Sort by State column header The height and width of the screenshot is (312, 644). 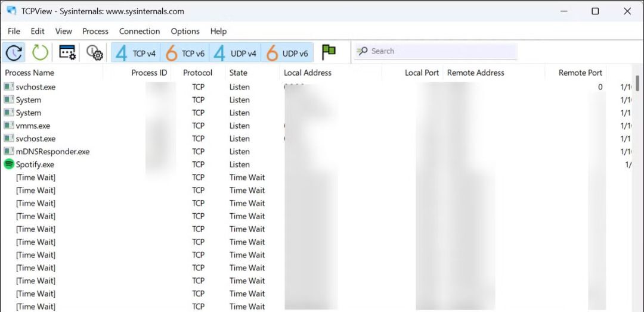tap(239, 73)
